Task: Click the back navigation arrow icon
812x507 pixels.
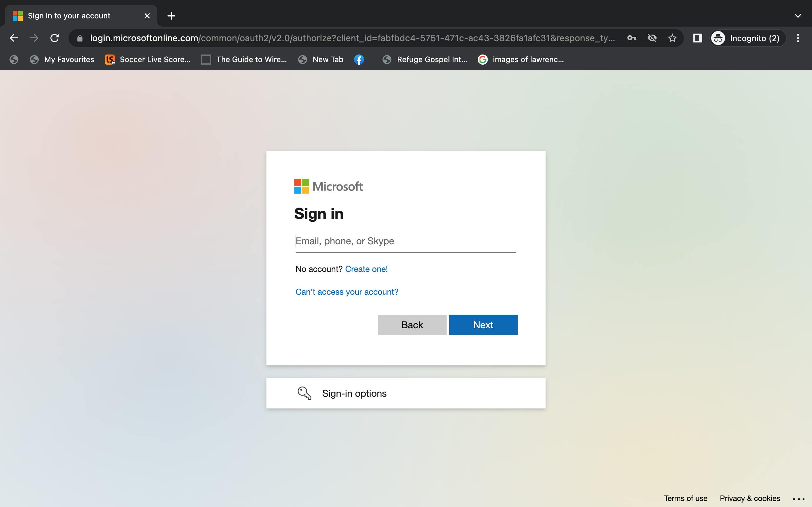Action: (x=13, y=38)
